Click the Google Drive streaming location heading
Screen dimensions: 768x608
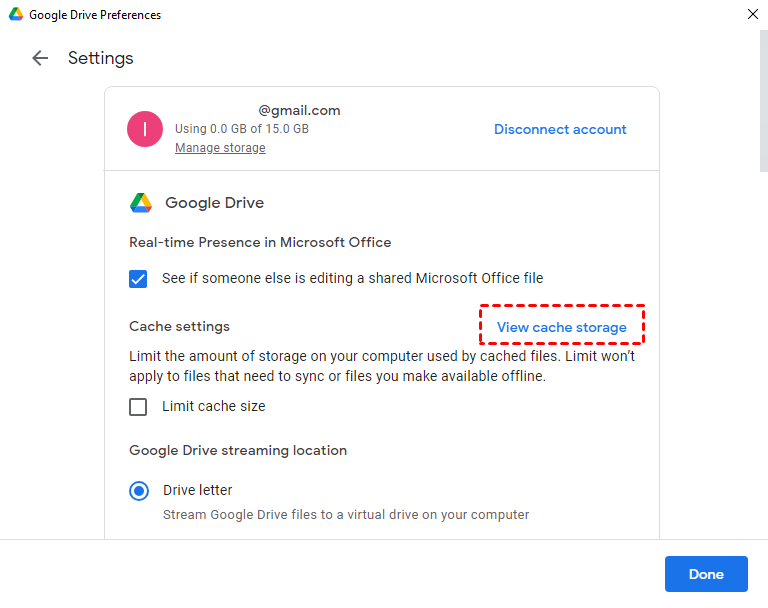[x=238, y=450]
